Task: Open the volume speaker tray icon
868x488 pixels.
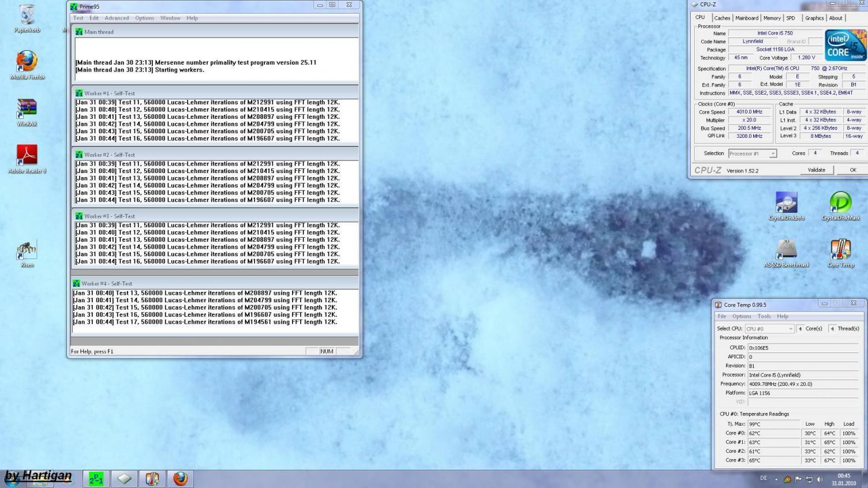Action: click(820, 479)
